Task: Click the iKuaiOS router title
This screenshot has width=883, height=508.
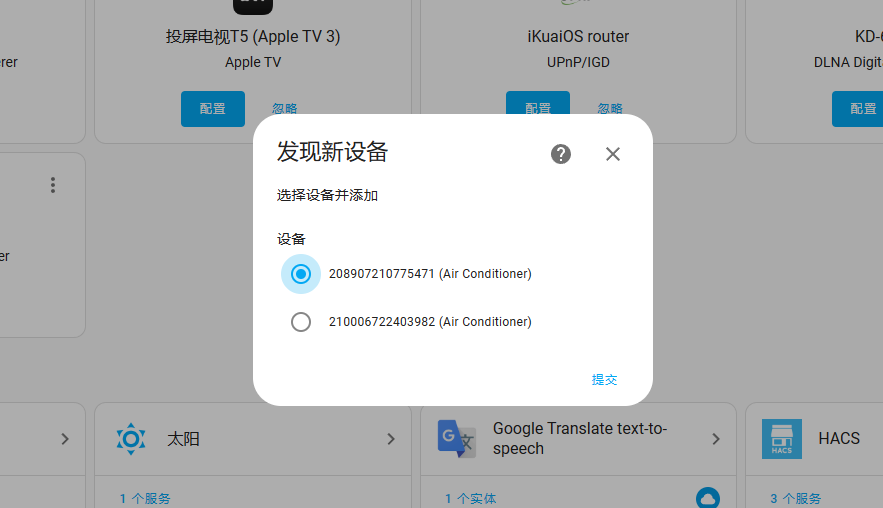Action: (578, 37)
